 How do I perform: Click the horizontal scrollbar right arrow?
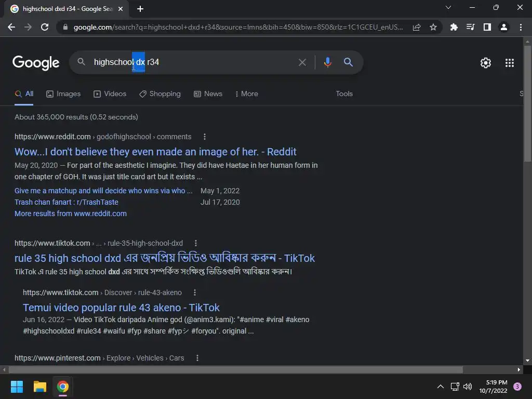pyautogui.click(x=519, y=369)
